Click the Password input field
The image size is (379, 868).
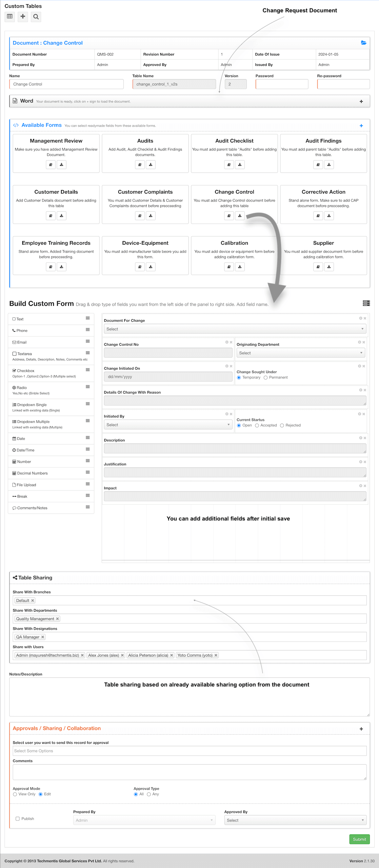[x=282, y=84]
